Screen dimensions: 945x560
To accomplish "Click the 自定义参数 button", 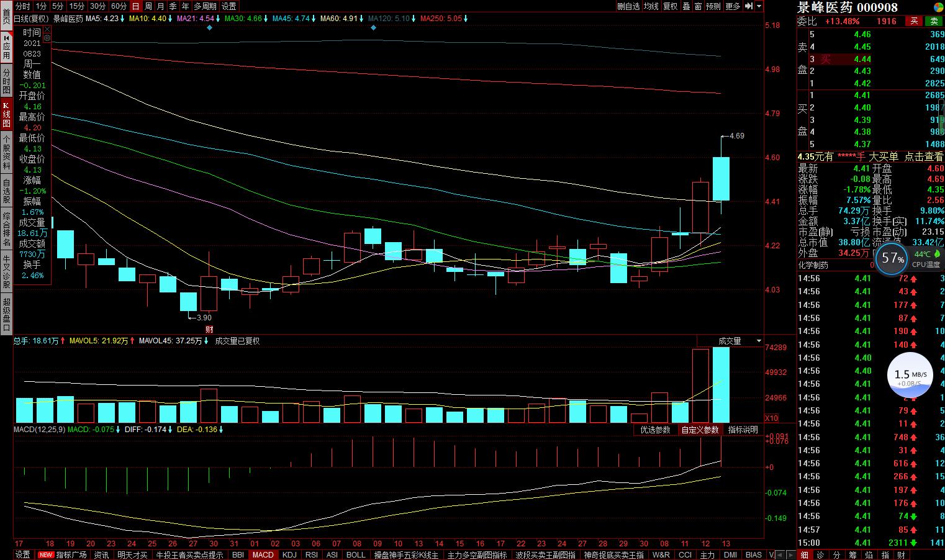I will click(x=700, y=430).
